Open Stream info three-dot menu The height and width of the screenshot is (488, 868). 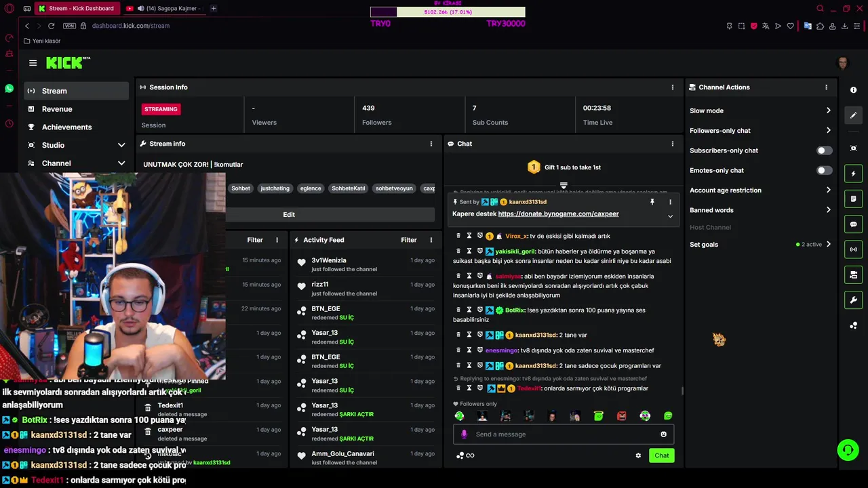tap(431, 144)
